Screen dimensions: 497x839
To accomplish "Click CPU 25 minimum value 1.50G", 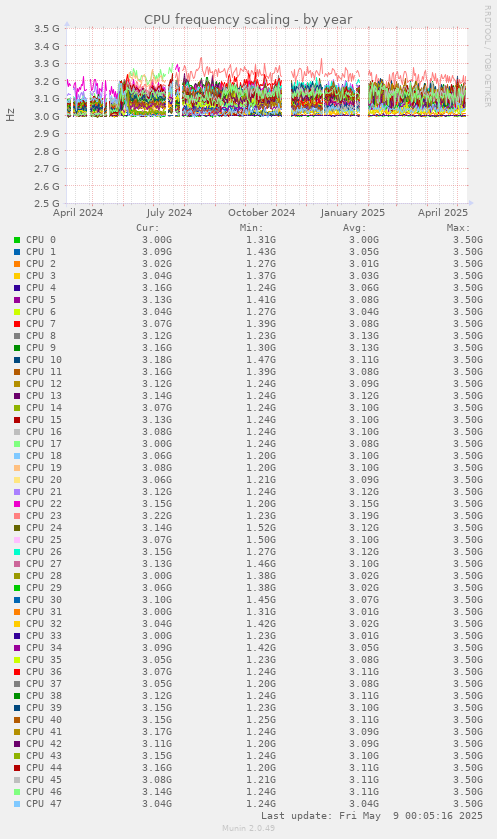I will (261, 540).
